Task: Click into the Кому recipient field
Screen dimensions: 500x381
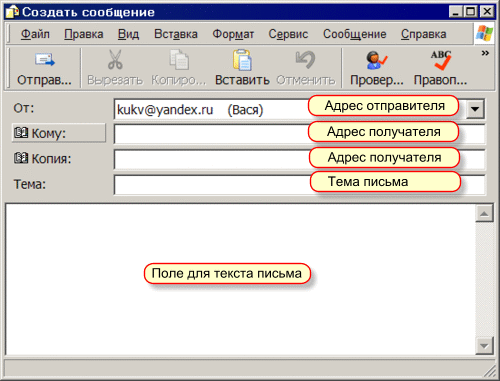Action: [x=299, y=134]
